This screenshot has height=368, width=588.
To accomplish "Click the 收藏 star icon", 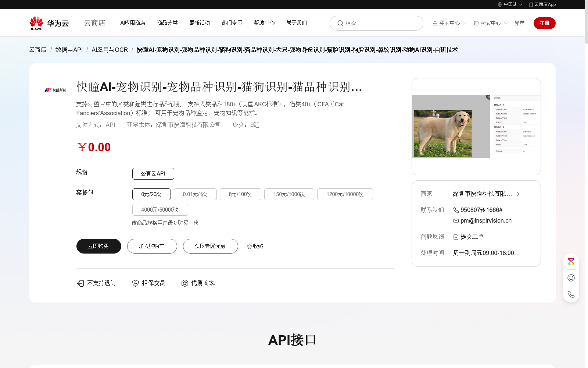I will 249,246.
